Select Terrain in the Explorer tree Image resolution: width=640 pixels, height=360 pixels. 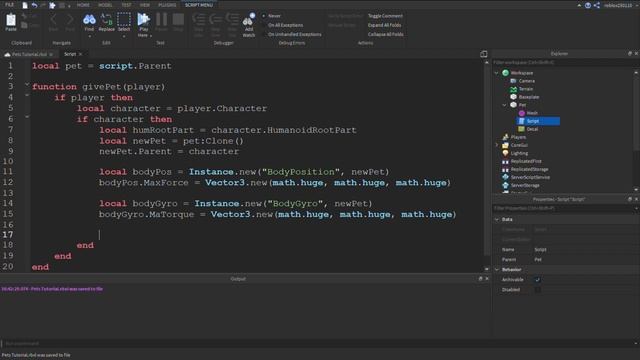[526, 89]
